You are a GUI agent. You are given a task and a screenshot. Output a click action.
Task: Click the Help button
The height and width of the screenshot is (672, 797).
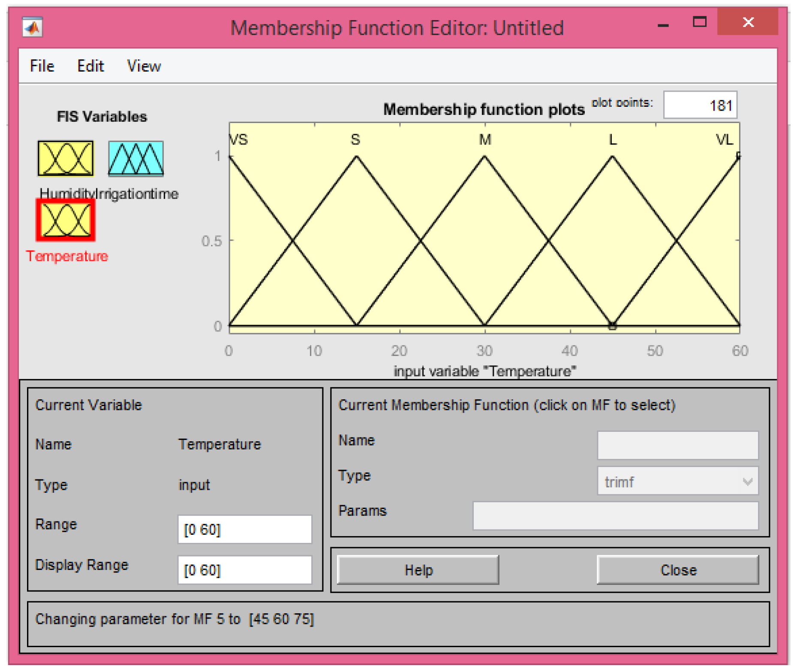pyautogui.click(x=418, y=570)
